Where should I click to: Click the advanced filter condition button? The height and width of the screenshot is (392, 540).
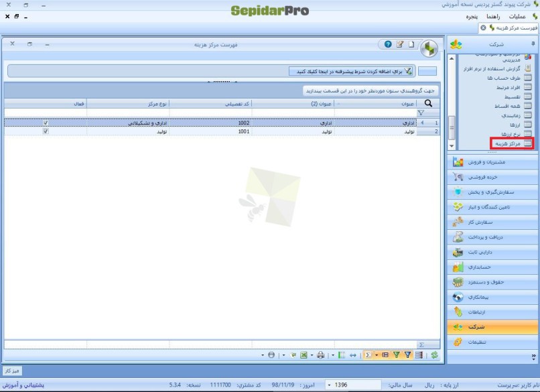coord(352,71)
